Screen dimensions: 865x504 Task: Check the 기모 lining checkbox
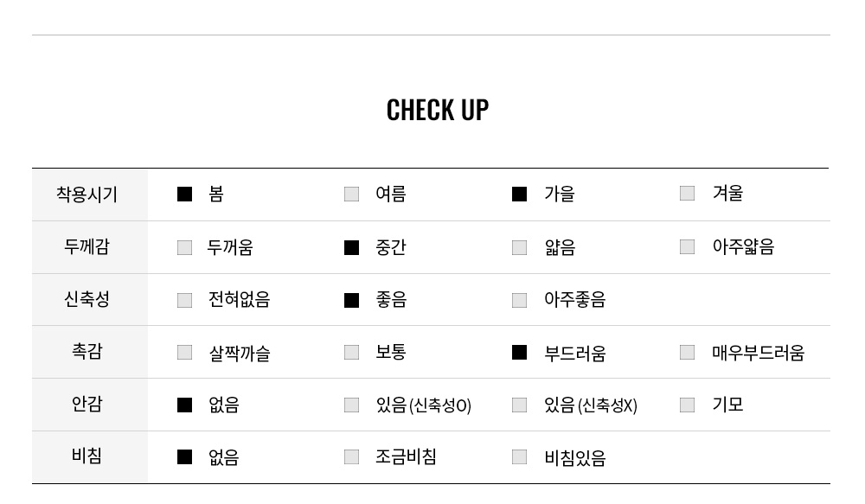[x=687, y=405]
